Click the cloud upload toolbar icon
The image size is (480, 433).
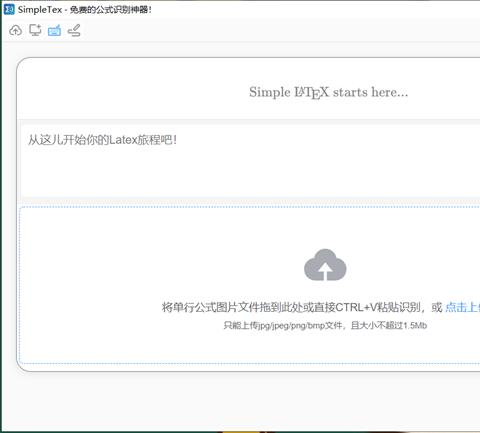tap(15, 30)
